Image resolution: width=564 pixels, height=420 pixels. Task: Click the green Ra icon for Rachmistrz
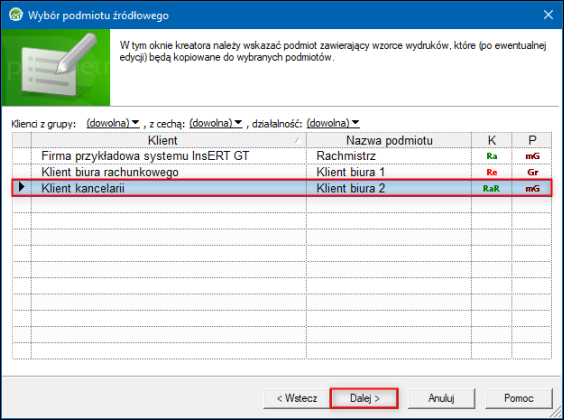(492, 156)
